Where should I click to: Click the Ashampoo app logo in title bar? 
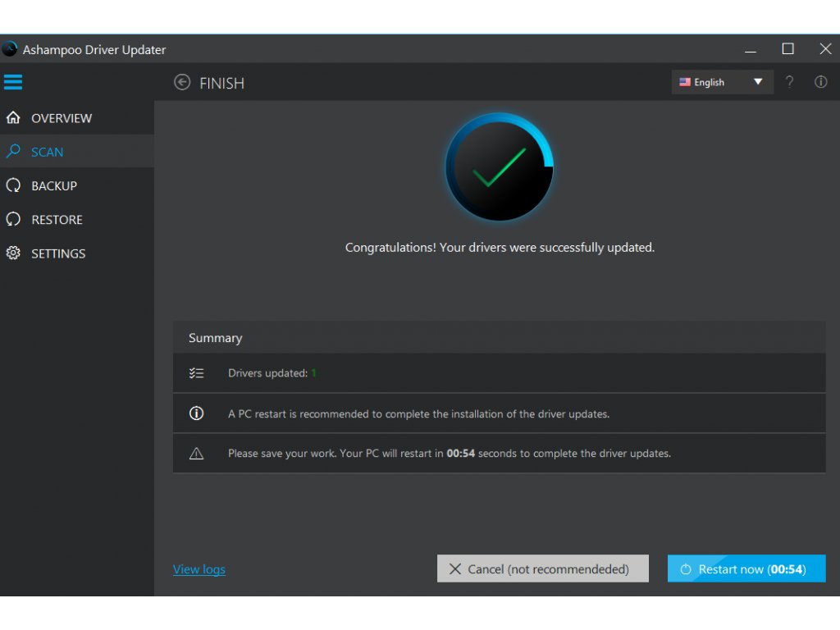pyautogui.click(x=9, y=49)
